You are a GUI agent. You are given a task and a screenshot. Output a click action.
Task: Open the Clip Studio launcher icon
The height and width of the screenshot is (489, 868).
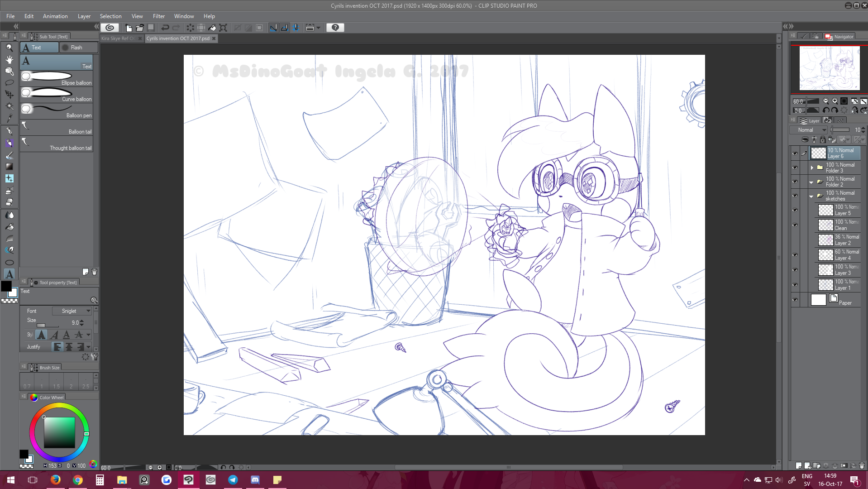click(x=110, y=28)
